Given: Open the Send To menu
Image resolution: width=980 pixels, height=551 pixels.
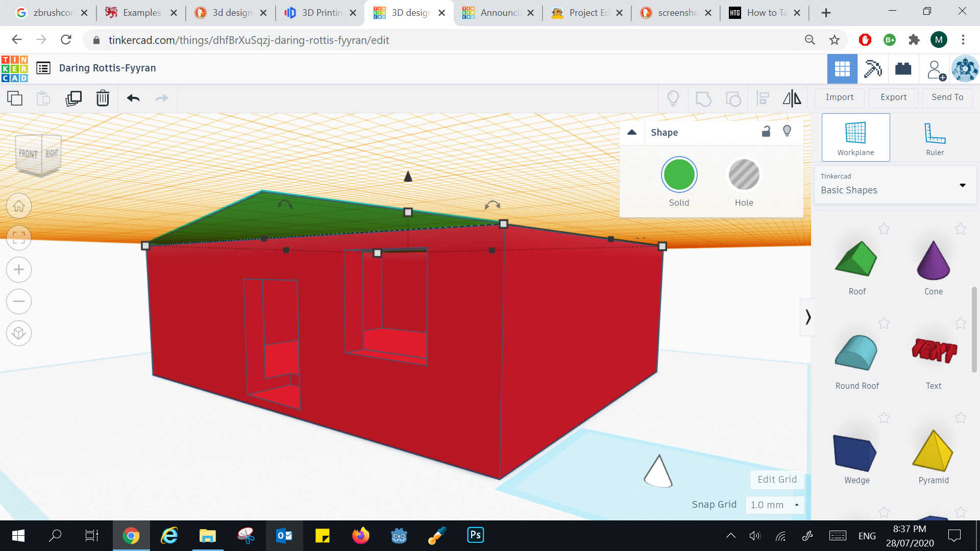Looking at the screenshot, I should (947, 97).
